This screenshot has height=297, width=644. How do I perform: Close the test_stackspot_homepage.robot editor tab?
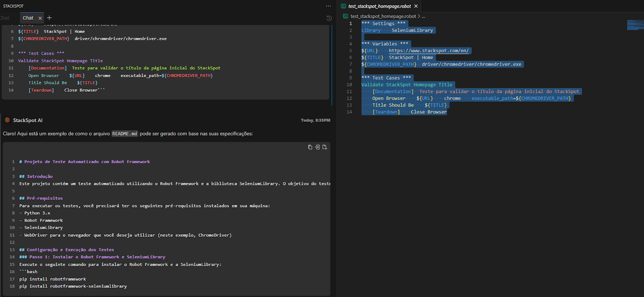pos(416,6)
